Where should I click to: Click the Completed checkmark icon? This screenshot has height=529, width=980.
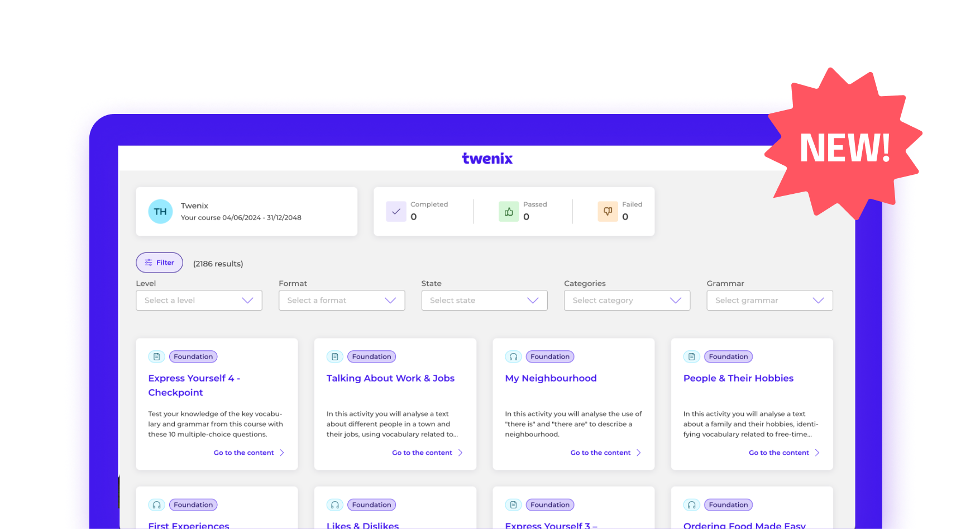[396, 212]
